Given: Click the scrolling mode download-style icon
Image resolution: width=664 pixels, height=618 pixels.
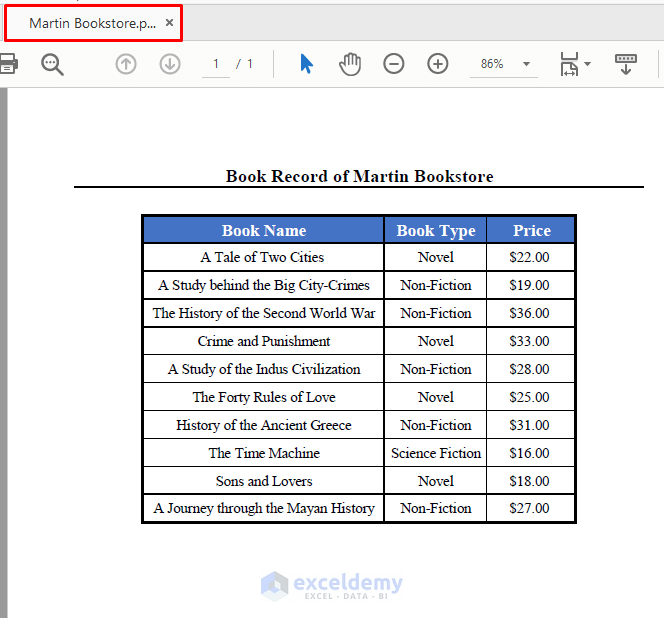Looking at the screenshot, I should tap(625, 64).
